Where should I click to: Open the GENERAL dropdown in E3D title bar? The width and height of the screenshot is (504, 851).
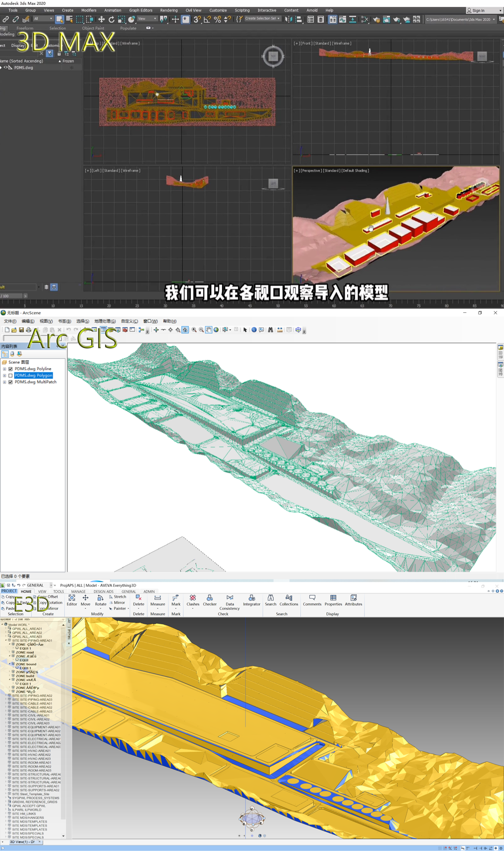point(51,585)
